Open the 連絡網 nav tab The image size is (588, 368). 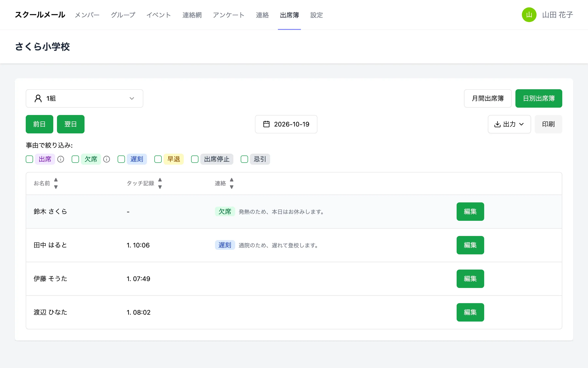coord(192,15)
